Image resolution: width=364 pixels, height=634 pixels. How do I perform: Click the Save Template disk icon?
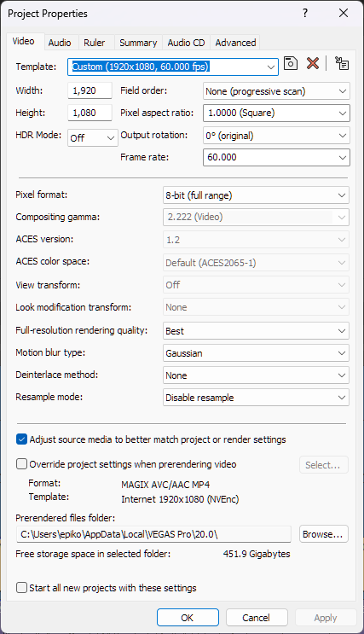(291, 63)
